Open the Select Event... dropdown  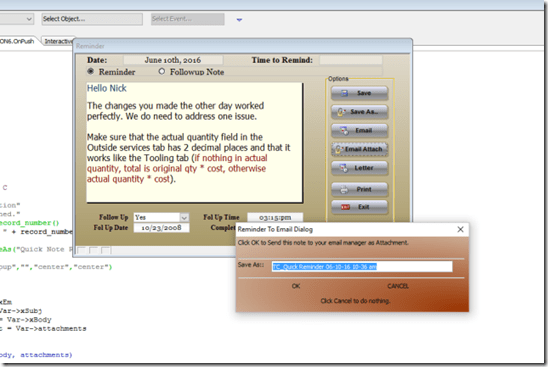point(188,19)
